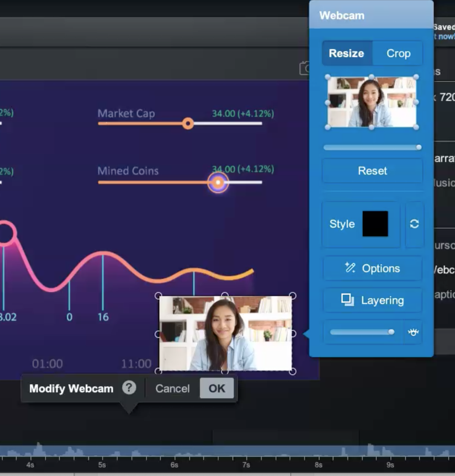Click the 4s mark on the timeline
Screen dimensions: 455x476
pyautogui.click(x=30, y=465)
